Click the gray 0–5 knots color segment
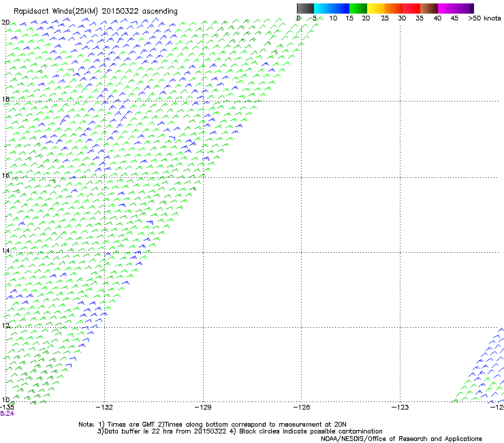Screen dimensions: 504x443 [x=305, y=8]
